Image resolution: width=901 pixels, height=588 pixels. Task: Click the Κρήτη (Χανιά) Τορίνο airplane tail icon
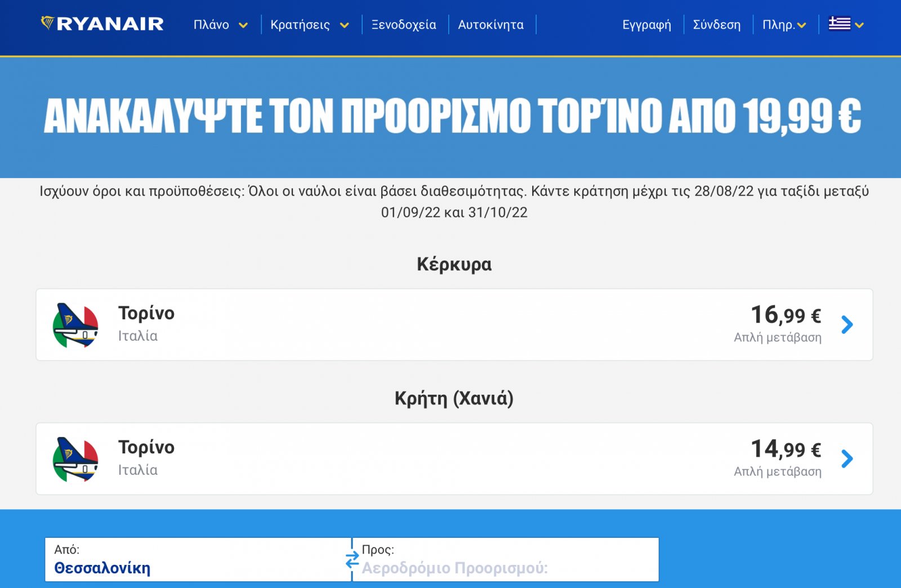[x=75, y=460]
